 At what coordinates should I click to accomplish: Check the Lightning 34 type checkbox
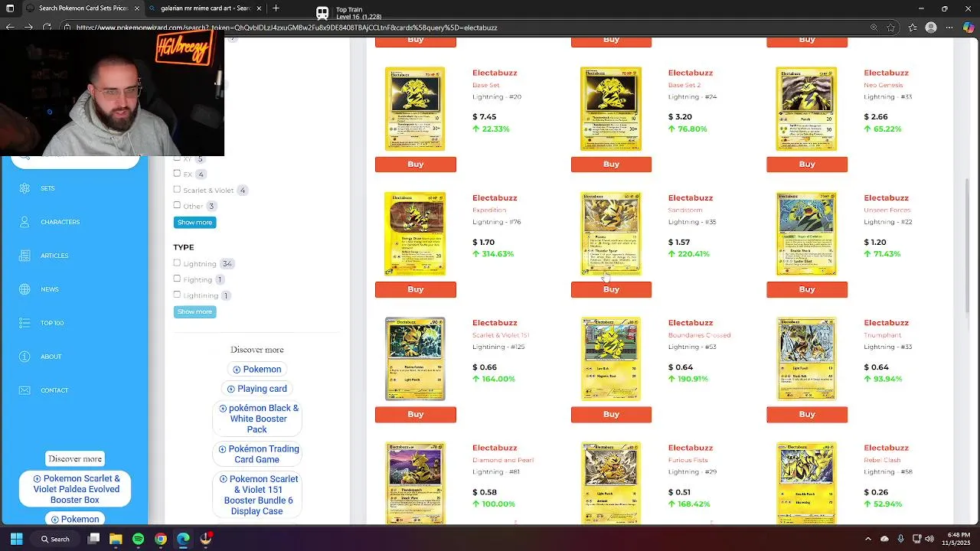(177, 262)
